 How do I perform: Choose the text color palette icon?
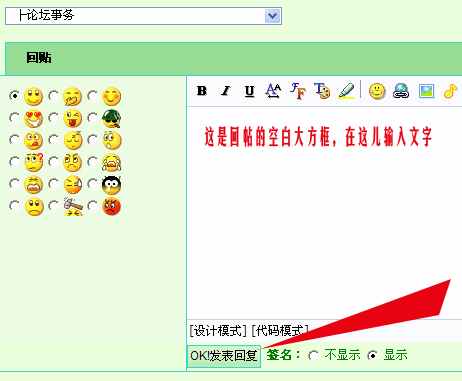pos(322,91)
